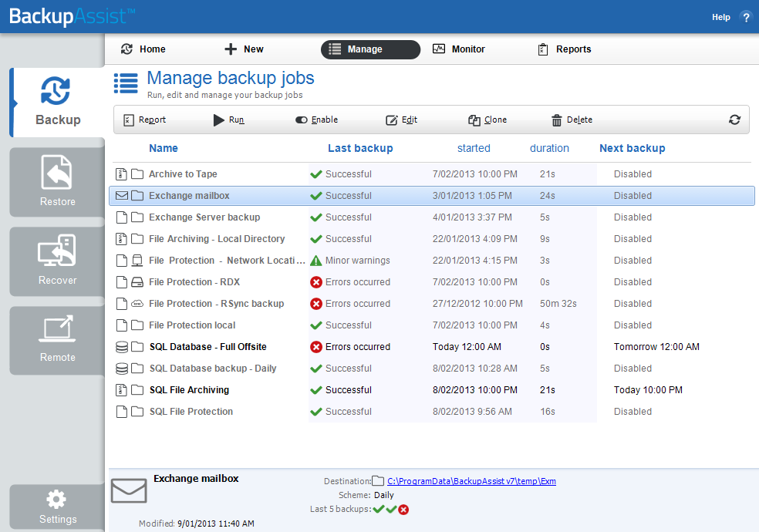Click the red error icon in RDX row
The height and width of the screenshot is (532, 759).
316,282
